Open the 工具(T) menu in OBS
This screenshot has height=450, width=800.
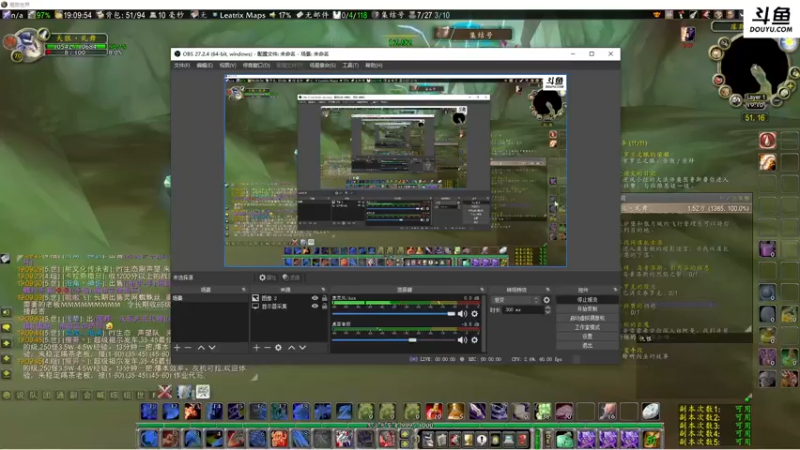click(x=351, y=65)
